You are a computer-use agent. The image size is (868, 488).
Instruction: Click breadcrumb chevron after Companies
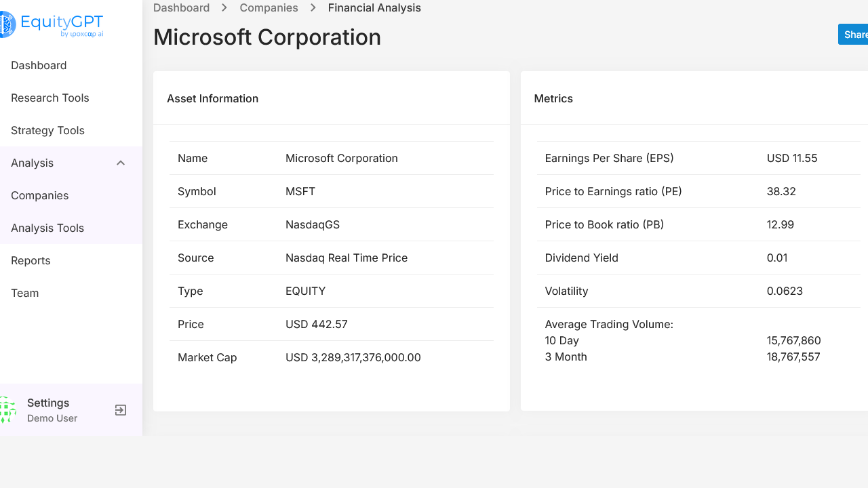(x=313, y=8)
